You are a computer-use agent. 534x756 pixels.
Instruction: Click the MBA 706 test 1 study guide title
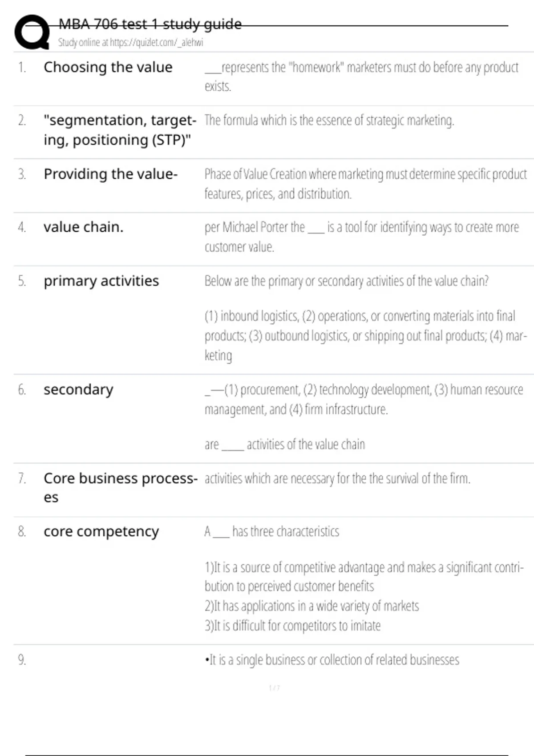pyautogui.click(x=150, y=24)
